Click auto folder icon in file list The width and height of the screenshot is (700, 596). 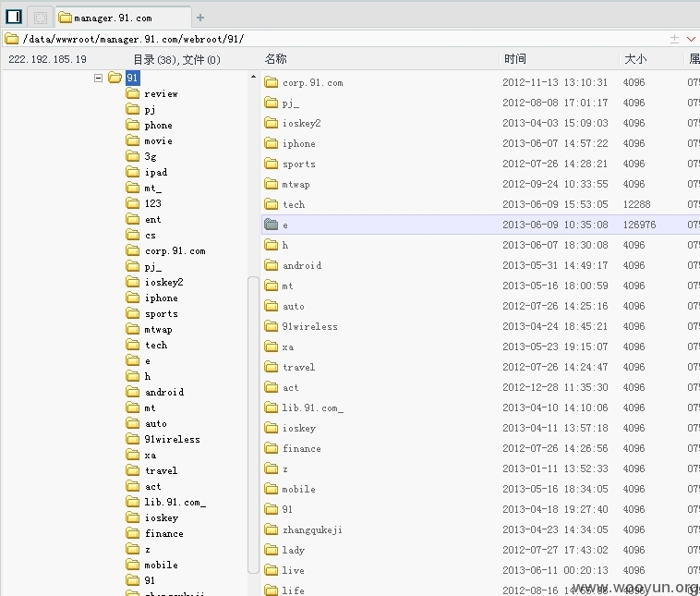tap(271, 306)
